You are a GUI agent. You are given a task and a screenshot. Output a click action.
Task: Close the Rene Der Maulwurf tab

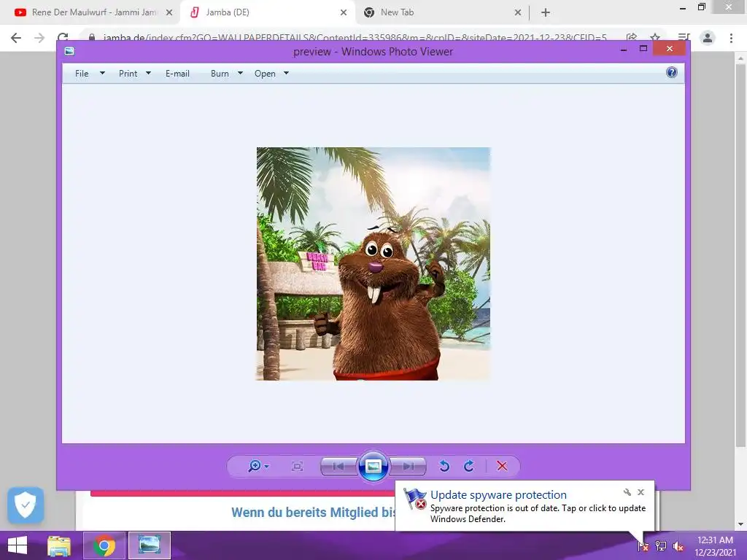[x=169, y=13]
